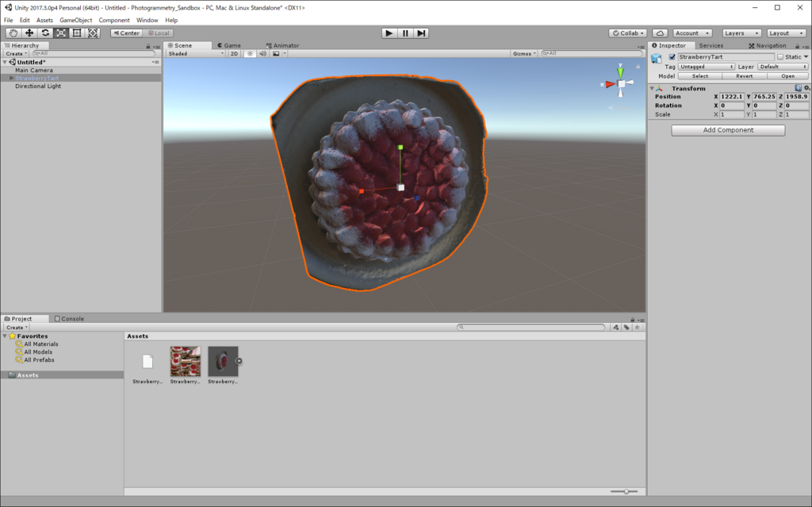
Task: Open the Layer Default dropdown
Action: coord(783,67)
